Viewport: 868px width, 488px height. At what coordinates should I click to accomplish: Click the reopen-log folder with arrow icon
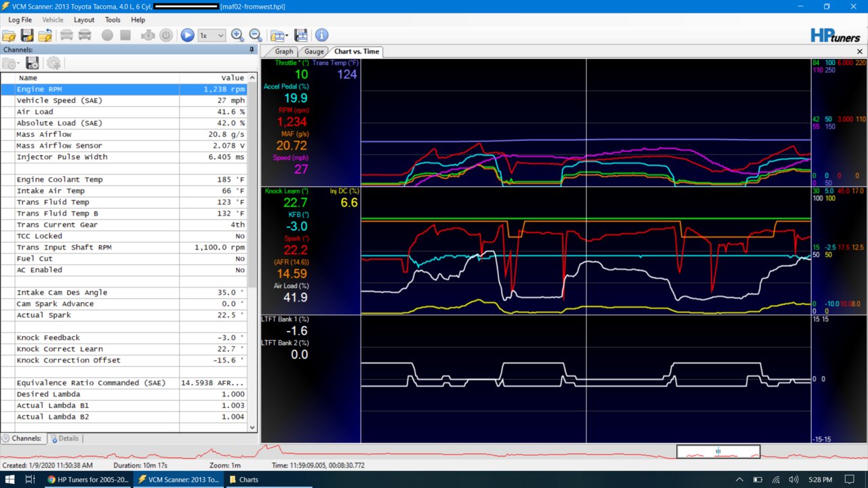point(45,35)
